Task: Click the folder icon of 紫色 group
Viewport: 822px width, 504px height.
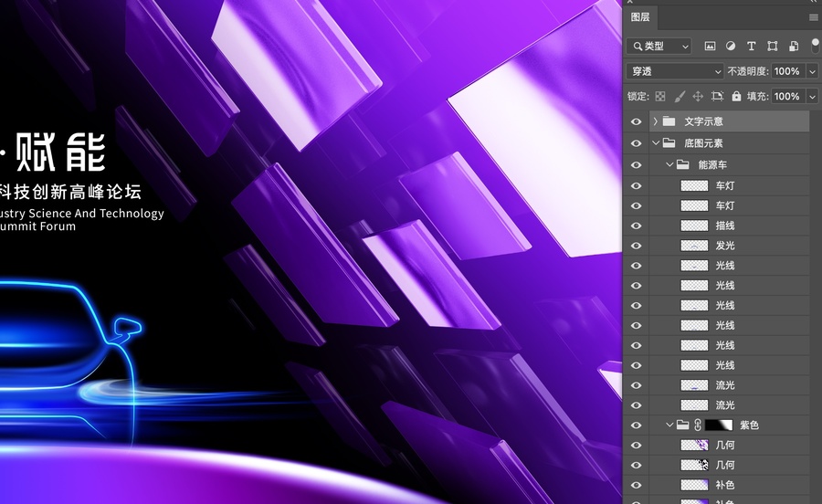Action: click(682, 425)
